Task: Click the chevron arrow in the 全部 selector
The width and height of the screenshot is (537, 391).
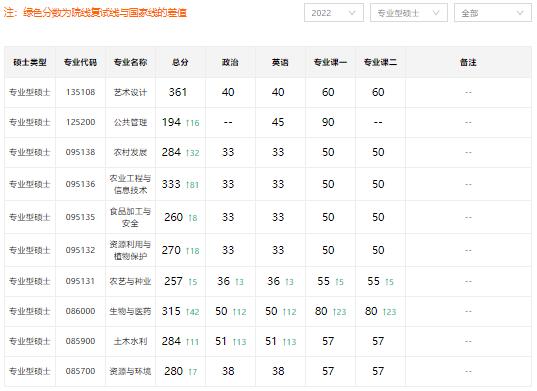Action: (x=520, y=13)
